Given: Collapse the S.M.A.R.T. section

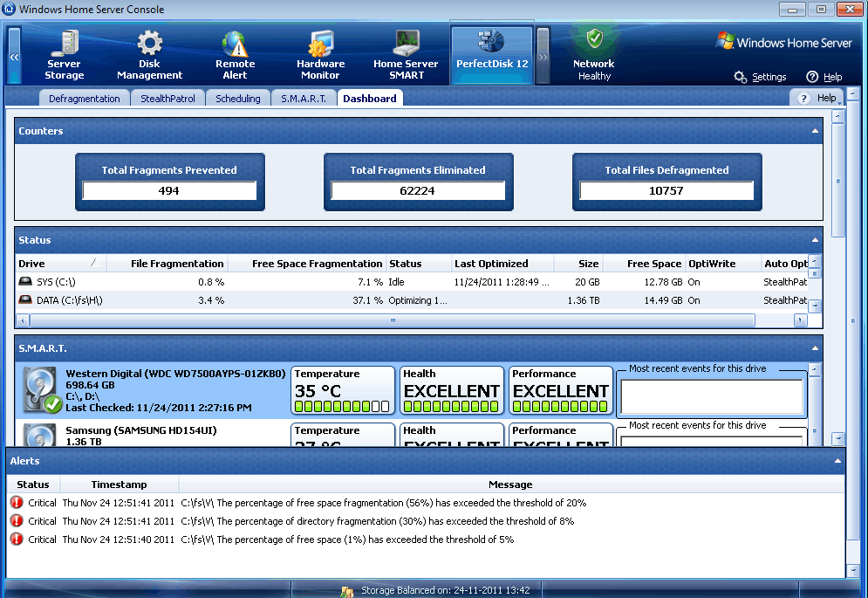Looking at the screenshot, I should tap(815, 348).
